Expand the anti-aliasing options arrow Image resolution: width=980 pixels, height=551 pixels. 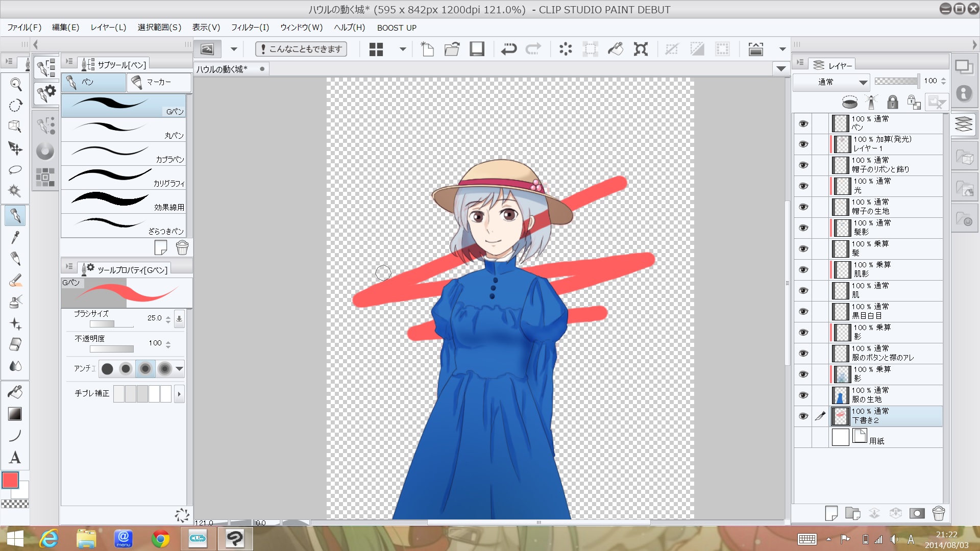[179, 368]
